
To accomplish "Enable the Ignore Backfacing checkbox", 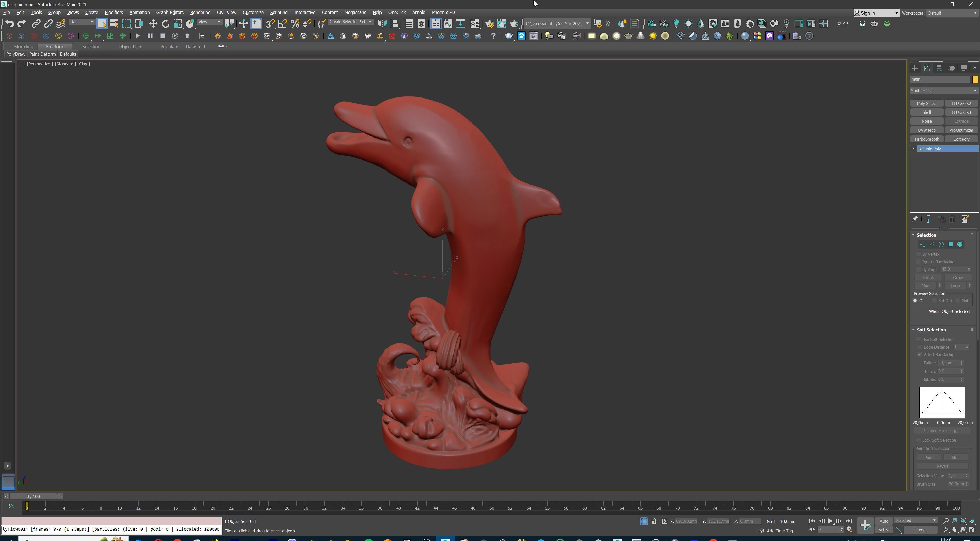I will pos(918,261).
